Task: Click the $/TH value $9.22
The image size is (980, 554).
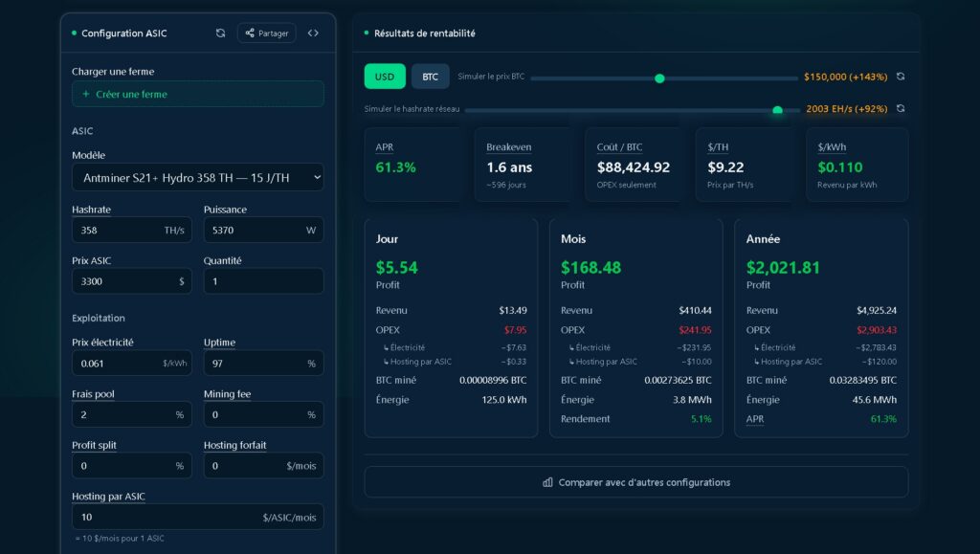Action: (725, 167)
